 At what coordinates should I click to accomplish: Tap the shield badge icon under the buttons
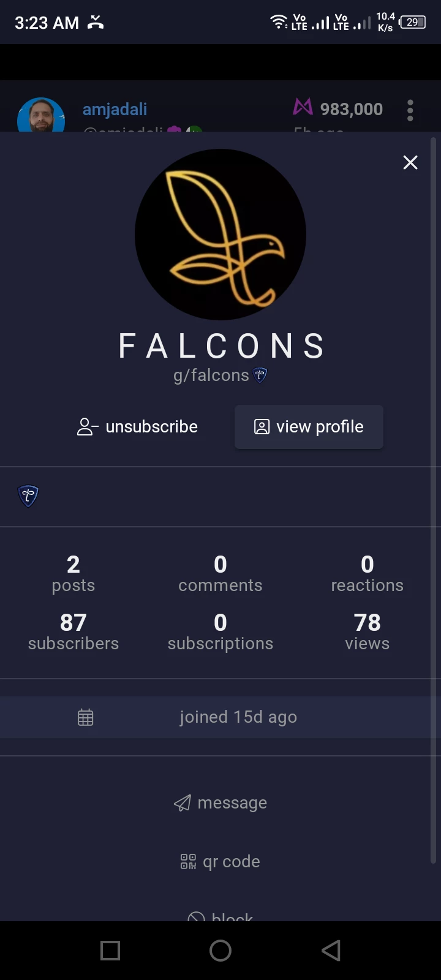[28, 496]
